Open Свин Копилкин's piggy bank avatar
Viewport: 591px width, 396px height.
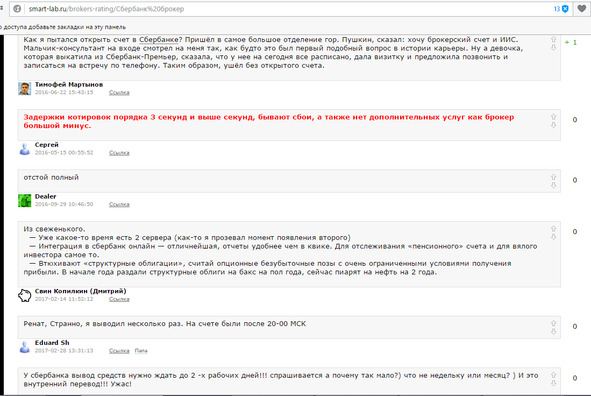pyautogui.click(x=24, y=295)
